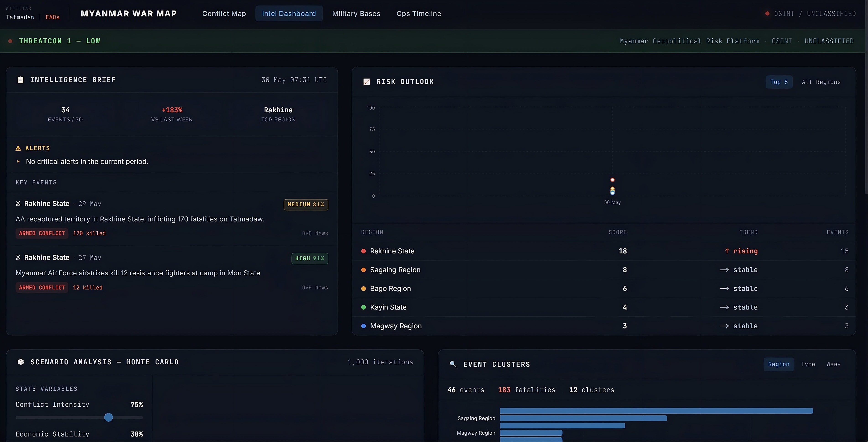Image resolution: width=868 pixels, height=442 pixels.
Task: Select the EAOs militia filter
Action: click(52, 17)
